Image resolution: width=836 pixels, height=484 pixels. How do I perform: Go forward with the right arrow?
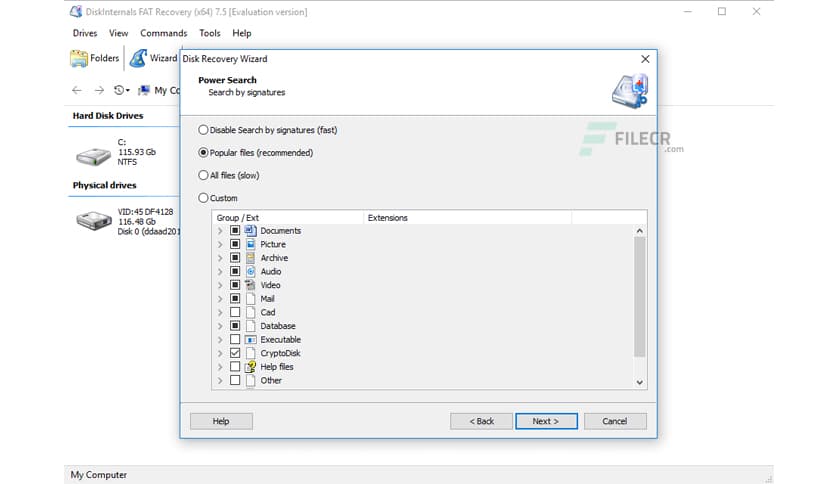pos(99,91)
